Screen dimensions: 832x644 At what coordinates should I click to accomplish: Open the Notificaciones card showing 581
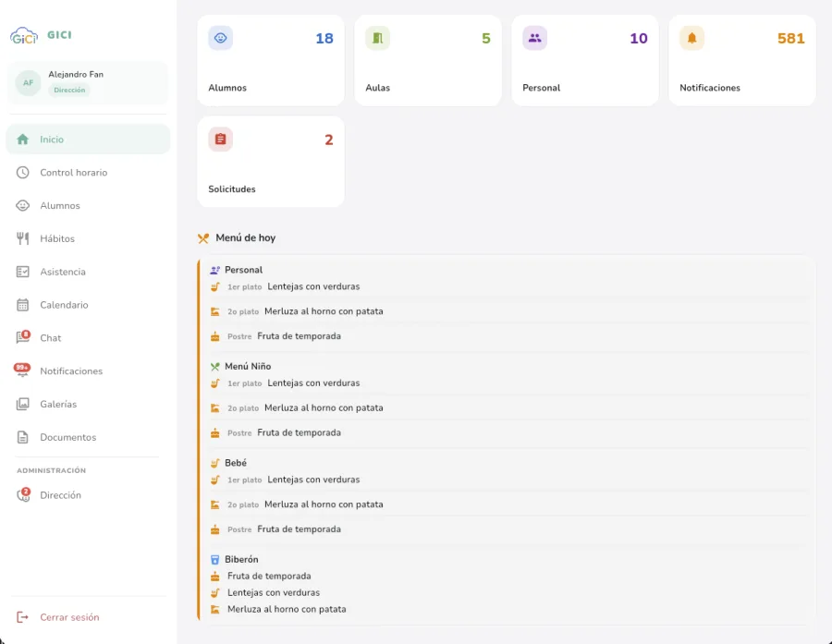741,60
